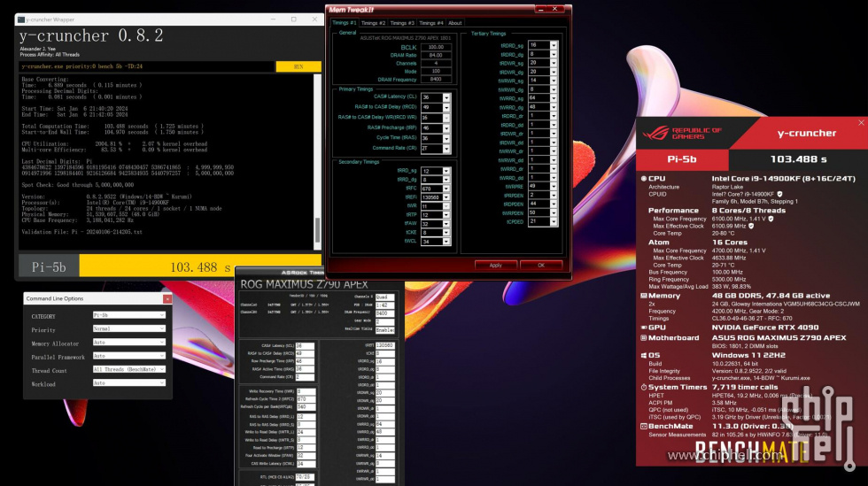Click the DRAM Frequency field in Mem TweakIt

436,79
